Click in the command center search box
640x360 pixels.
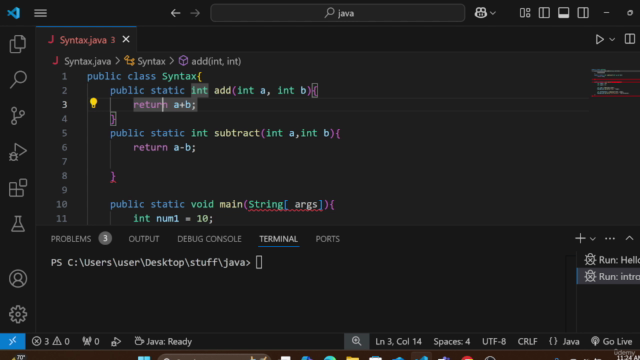coord(338,13)
